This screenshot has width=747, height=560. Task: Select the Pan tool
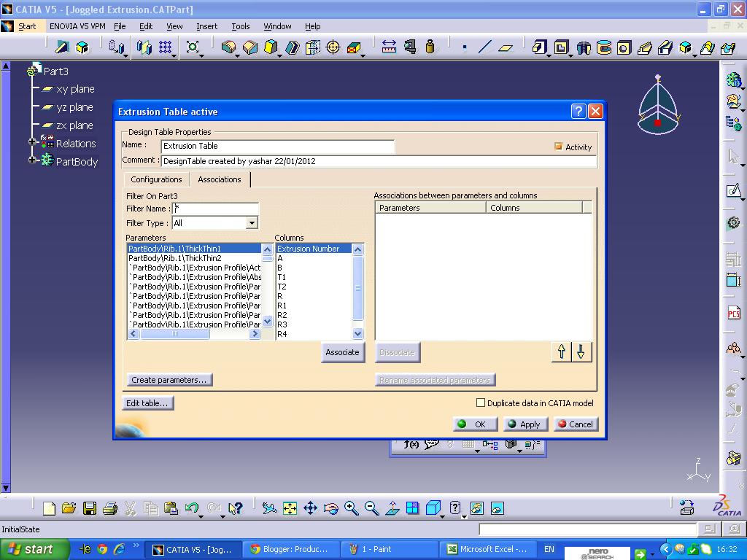[310, 507]
